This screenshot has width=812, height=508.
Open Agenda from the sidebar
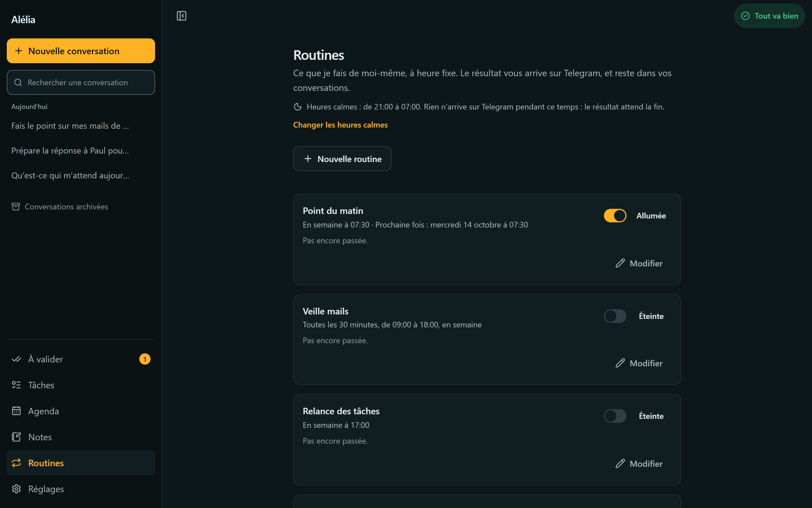click(x=81, y=411)
